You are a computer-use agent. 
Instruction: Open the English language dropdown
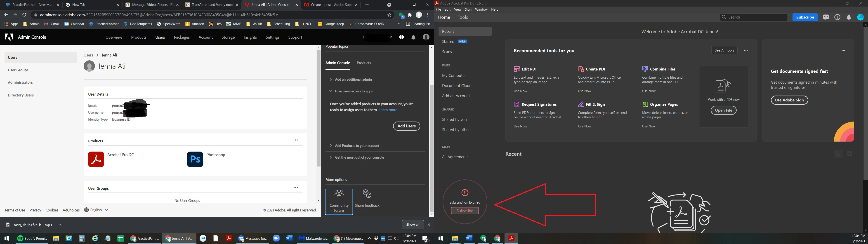click(x=96, y=210)
